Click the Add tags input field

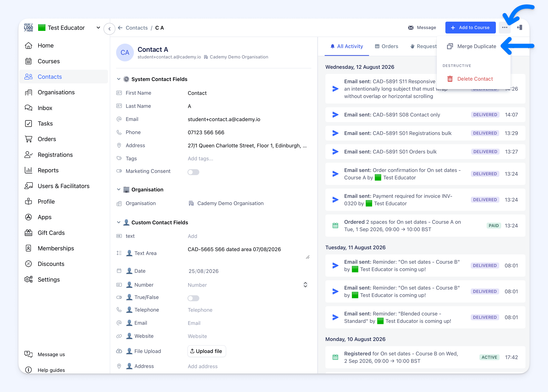(248, 159)
